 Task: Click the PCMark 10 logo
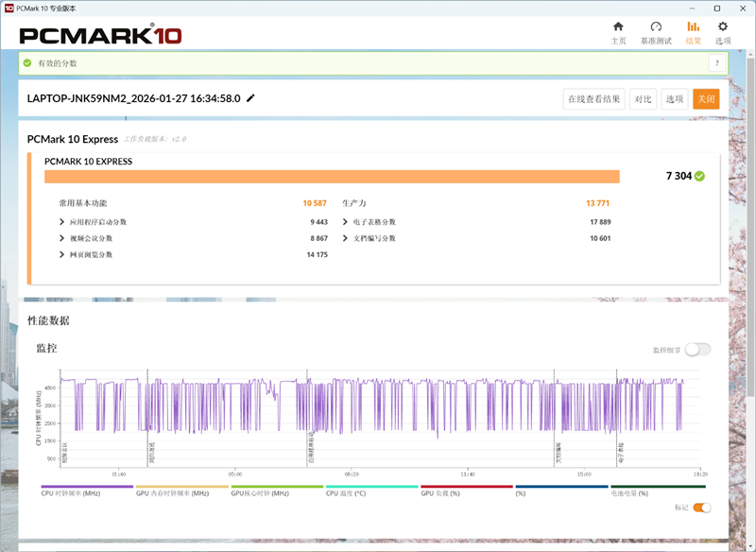coord(100,35)
